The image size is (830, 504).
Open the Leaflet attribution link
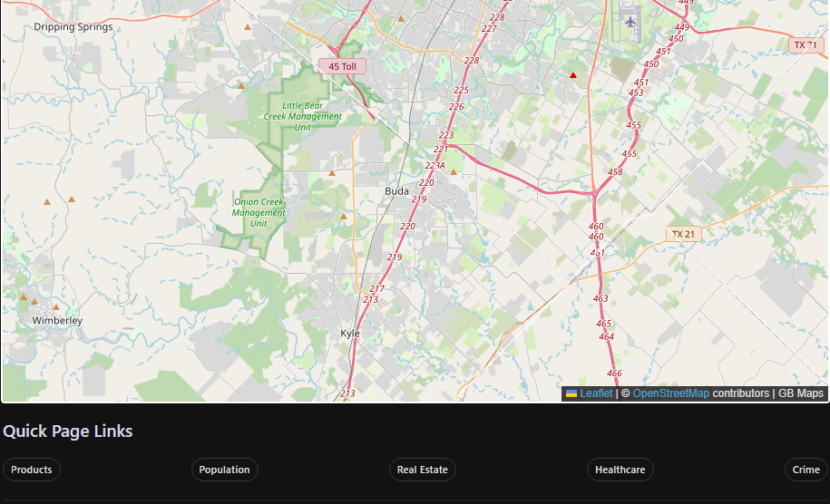coord(596,393)
